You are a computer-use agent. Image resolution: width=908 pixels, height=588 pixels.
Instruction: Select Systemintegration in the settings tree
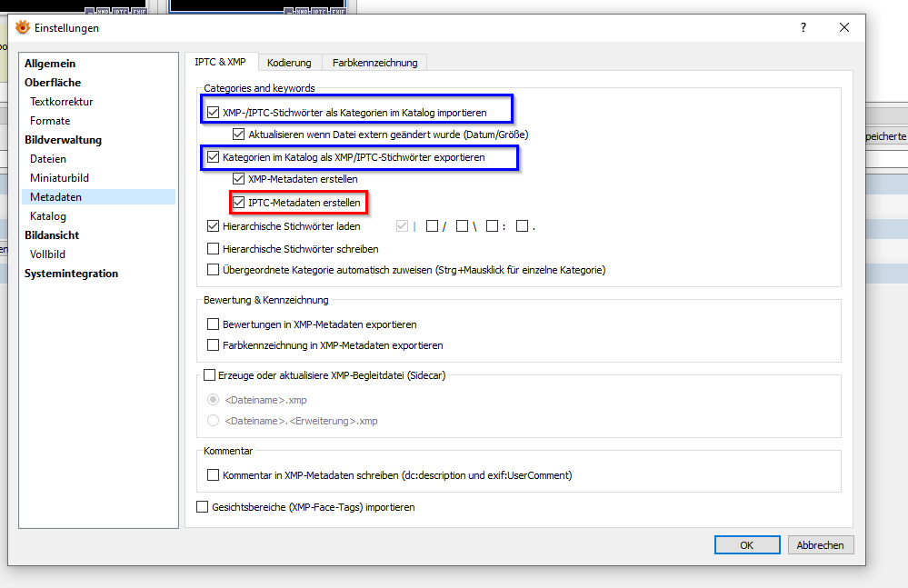(71, 274)
